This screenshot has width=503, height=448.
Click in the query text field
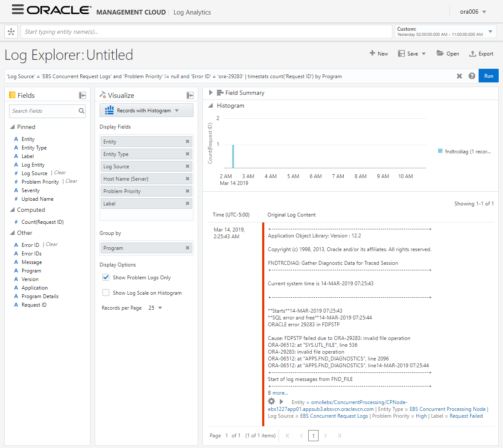tap(229, 76)
